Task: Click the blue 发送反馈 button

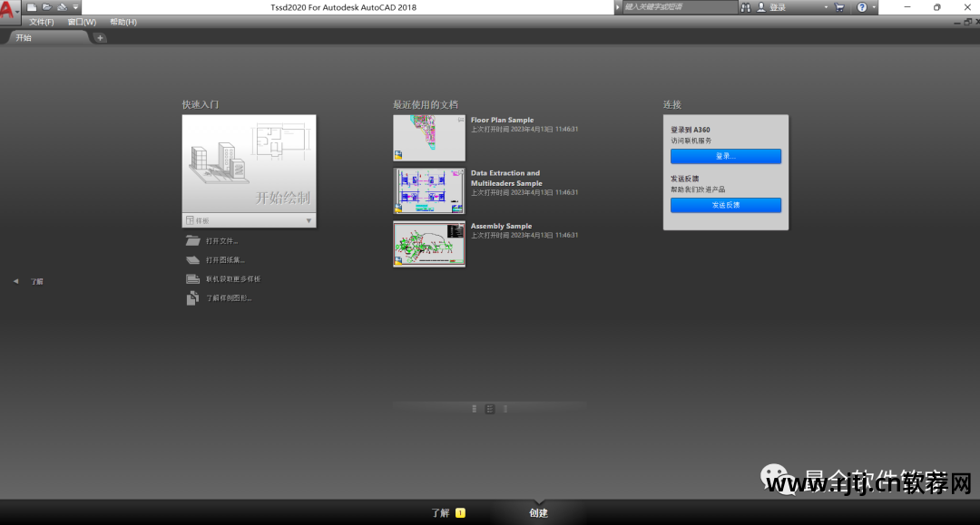Action: click(x=726, y=205)
